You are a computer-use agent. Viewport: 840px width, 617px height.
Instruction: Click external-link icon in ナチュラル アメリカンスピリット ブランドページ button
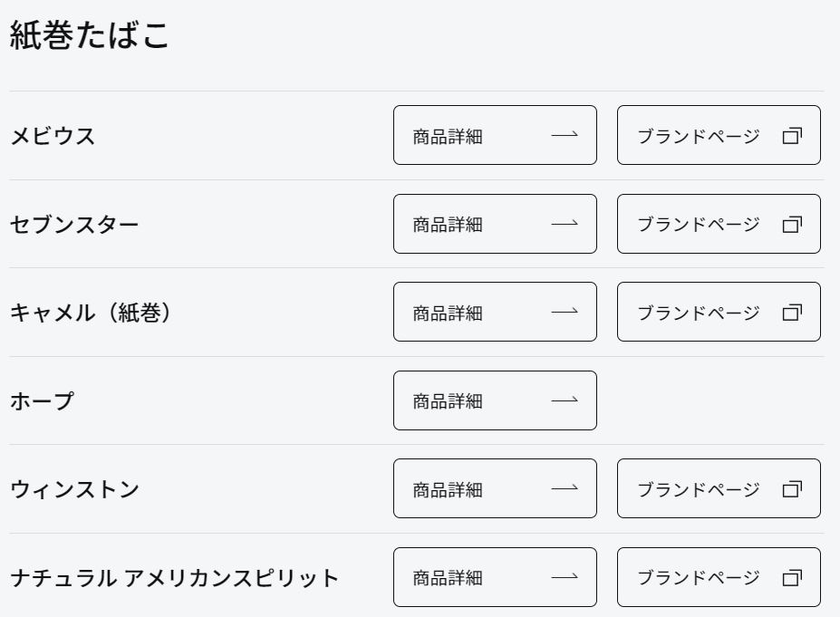[792, 577]
